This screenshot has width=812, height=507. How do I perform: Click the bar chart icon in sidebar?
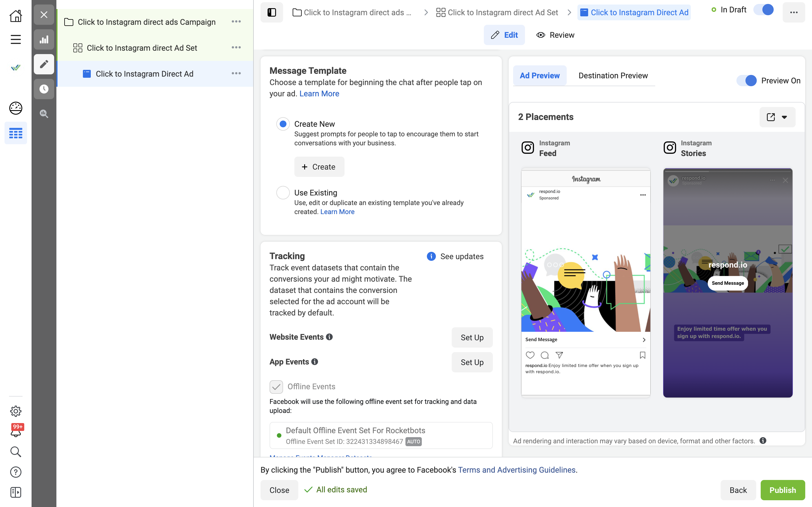[45, 39]
